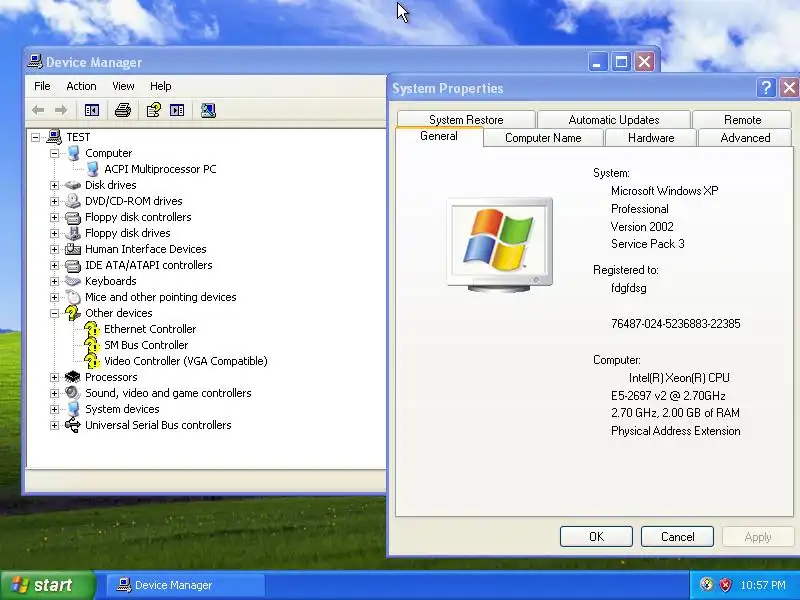The height and width of the screenshot is (600, 800).
Task: Select the Disk drives icon
Action: (x=73, y=185)
